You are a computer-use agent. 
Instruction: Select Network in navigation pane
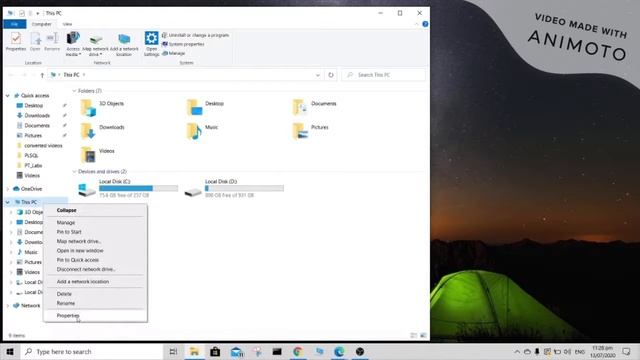27,306
